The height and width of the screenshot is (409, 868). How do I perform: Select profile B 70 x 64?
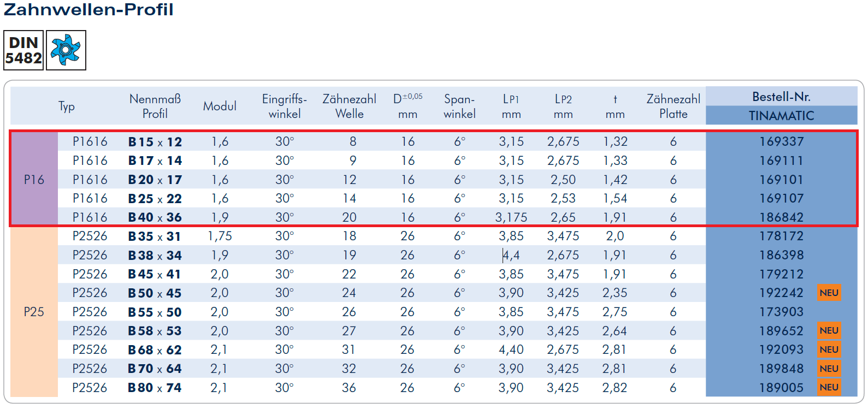(x=155, y=369)
